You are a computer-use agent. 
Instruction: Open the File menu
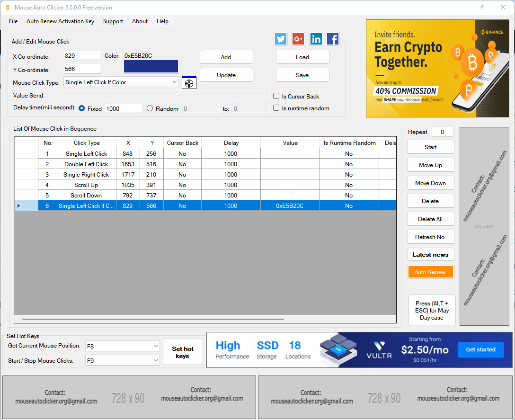click(x=13, y=21)
